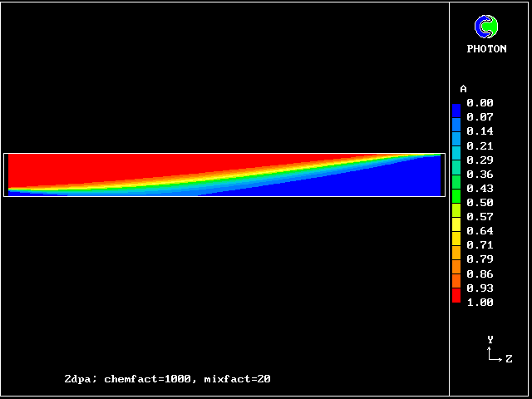The image size is (532, 399).
Task: Click the 0.29 legend value label
Action: [x=480, y=160]
